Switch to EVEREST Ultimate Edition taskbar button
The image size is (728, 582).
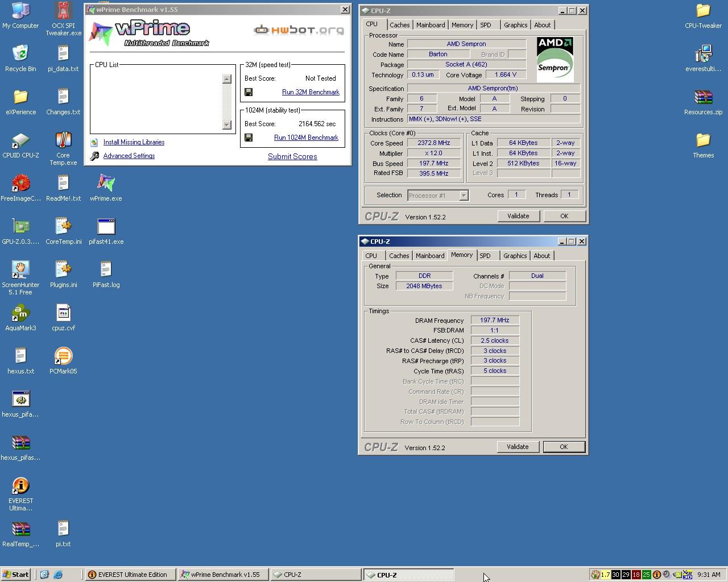point(130,575)
